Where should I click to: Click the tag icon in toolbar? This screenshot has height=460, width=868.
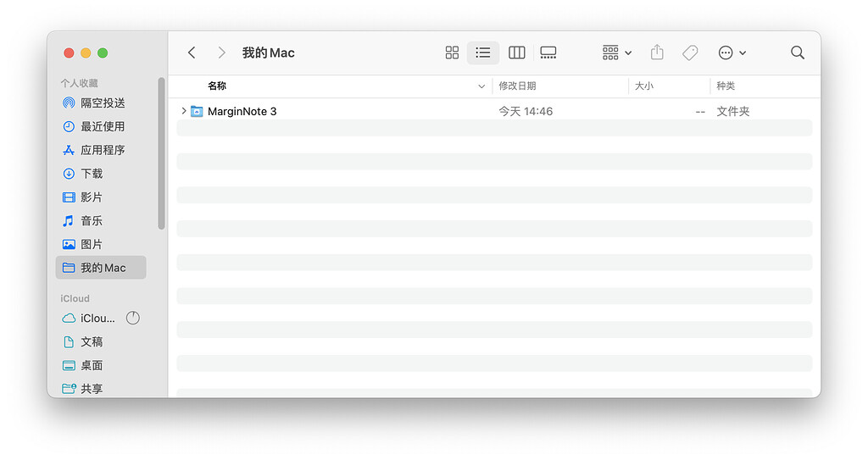click(x=690, y=53)
